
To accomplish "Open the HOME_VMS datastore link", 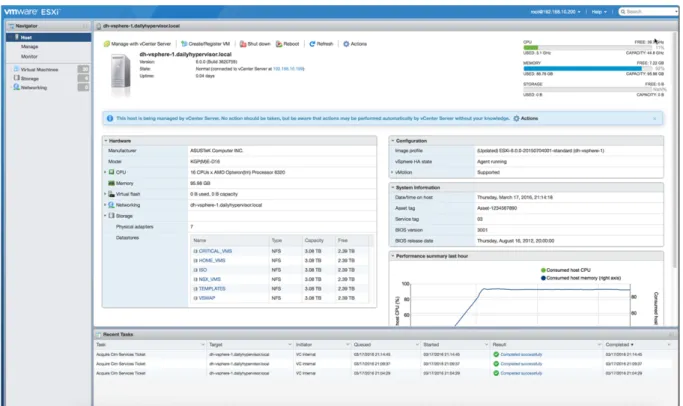I will coord(212,261).
